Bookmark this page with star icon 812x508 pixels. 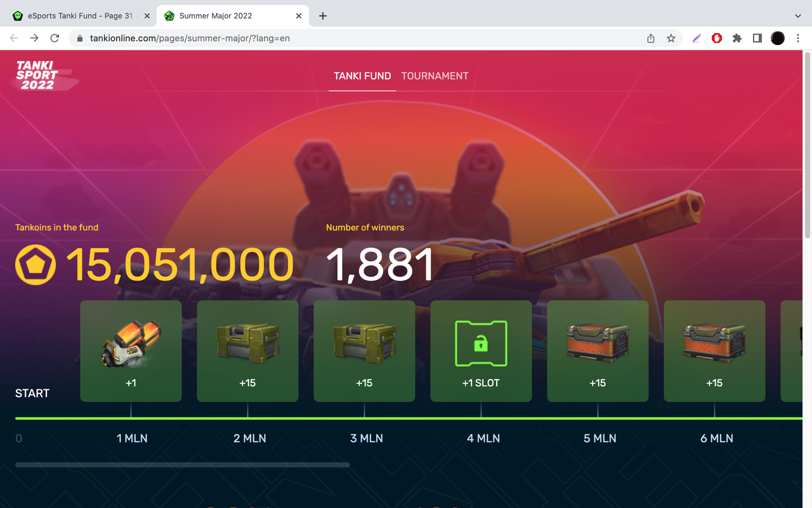(671, 38)
